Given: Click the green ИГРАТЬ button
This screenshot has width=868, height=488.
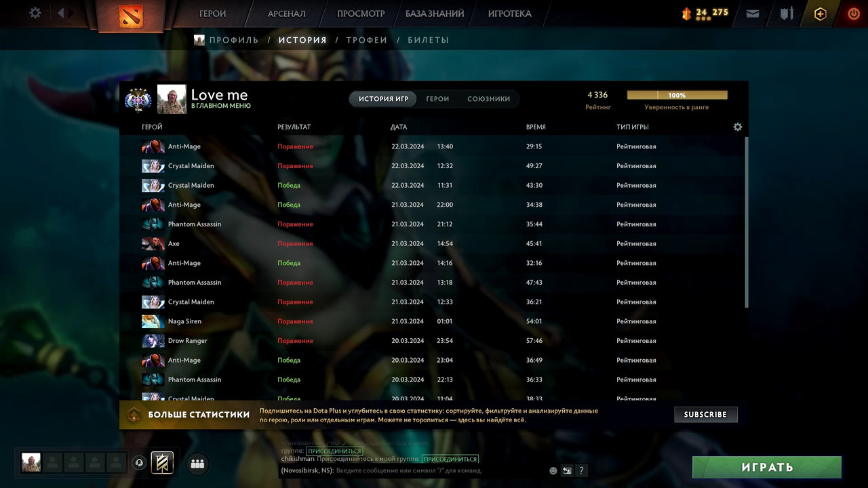Looking at the screenshot, I should 767,467.
